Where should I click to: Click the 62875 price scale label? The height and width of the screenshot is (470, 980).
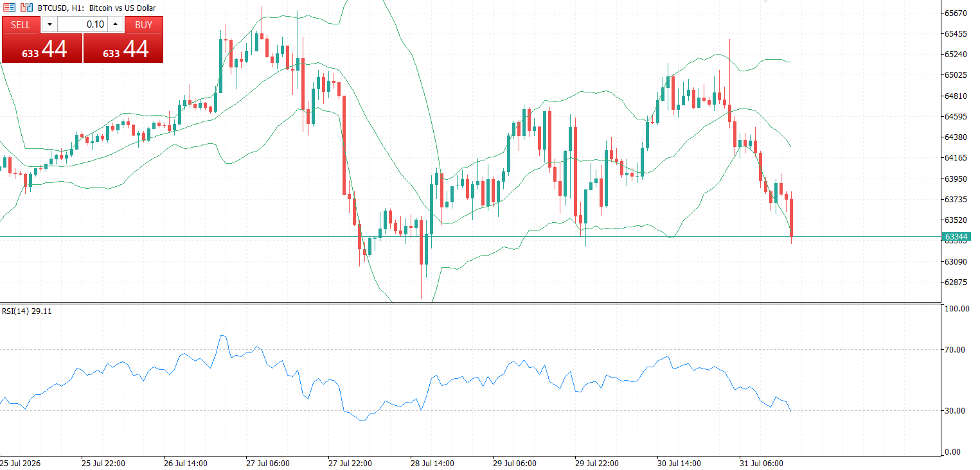(x=957, y=282)
